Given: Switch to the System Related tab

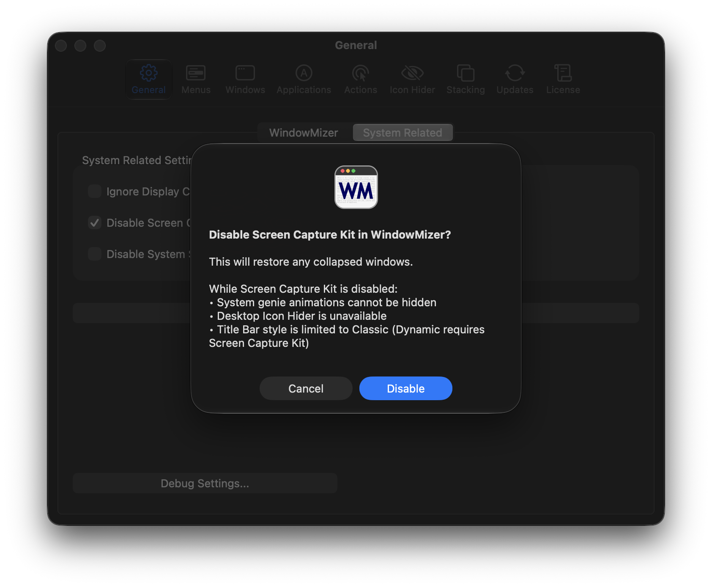Looking at the screenshot, I should (403, 132).
